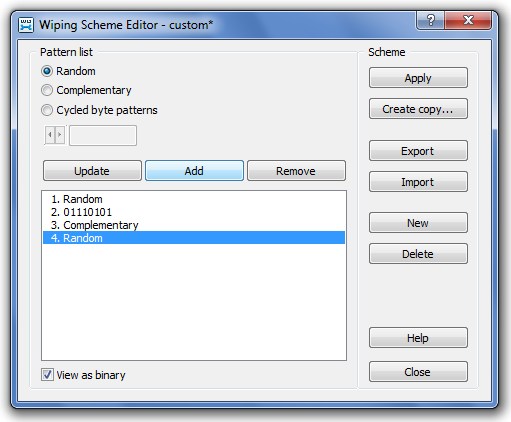511x422 pixels.
Task: Click the Wiping Scheme Editor title icon
Action: point(26,25)
